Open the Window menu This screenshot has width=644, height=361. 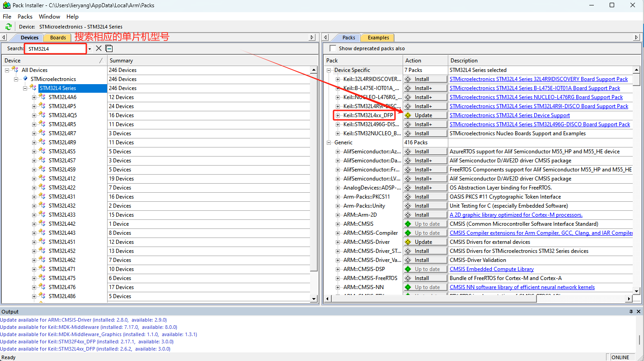[x=49, y=16]
